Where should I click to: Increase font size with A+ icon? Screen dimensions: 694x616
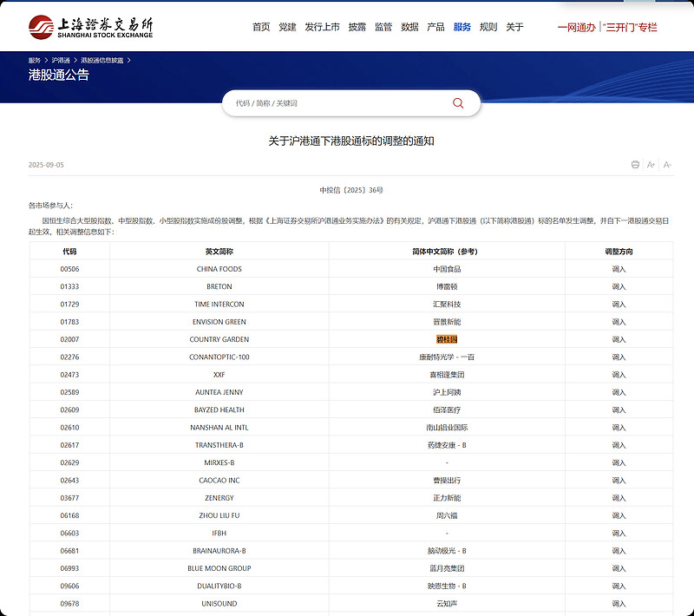(651, 165)
